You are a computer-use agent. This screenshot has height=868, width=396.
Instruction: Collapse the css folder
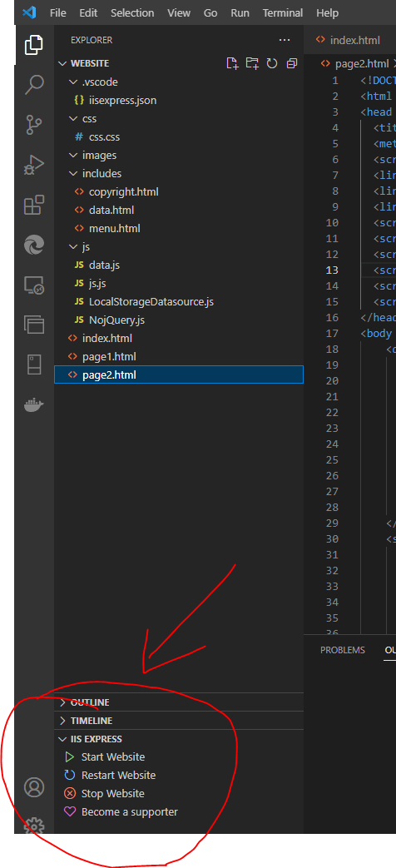click(x=73, y=118)
